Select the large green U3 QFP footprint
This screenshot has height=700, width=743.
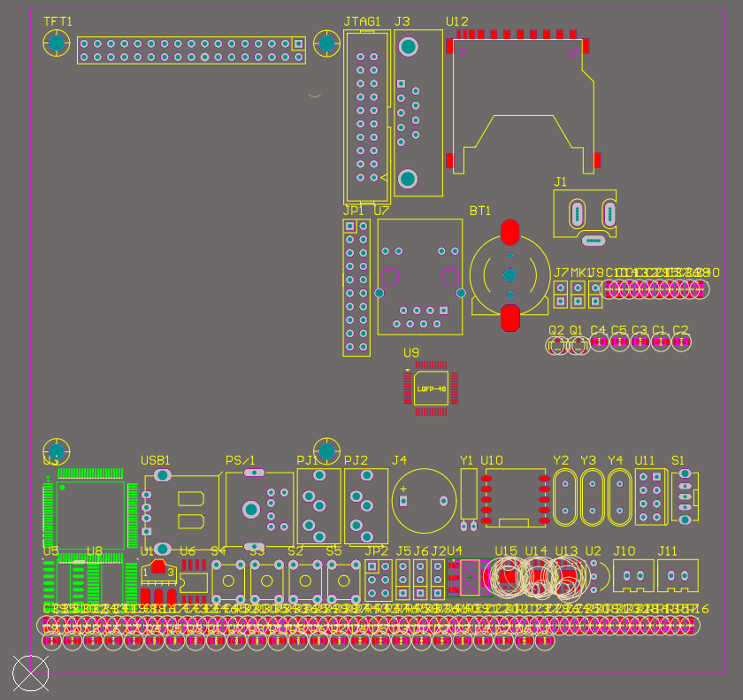pos(90,516)
